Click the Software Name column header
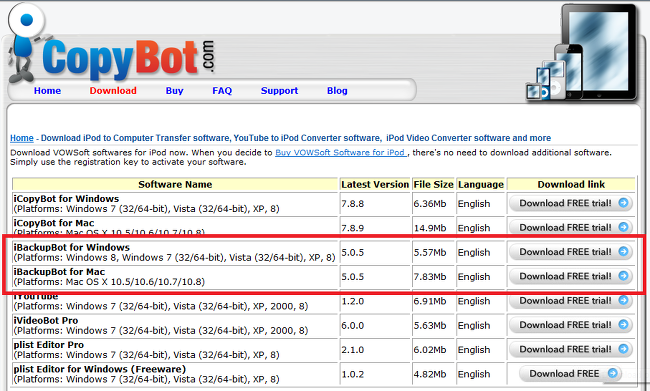This screenshot has width=650, height=391. click(175, 185)
